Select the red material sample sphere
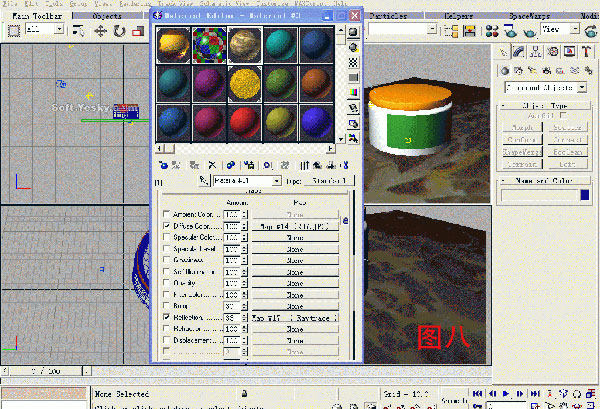This screenshot has height=409, width=600. (245, 122)
